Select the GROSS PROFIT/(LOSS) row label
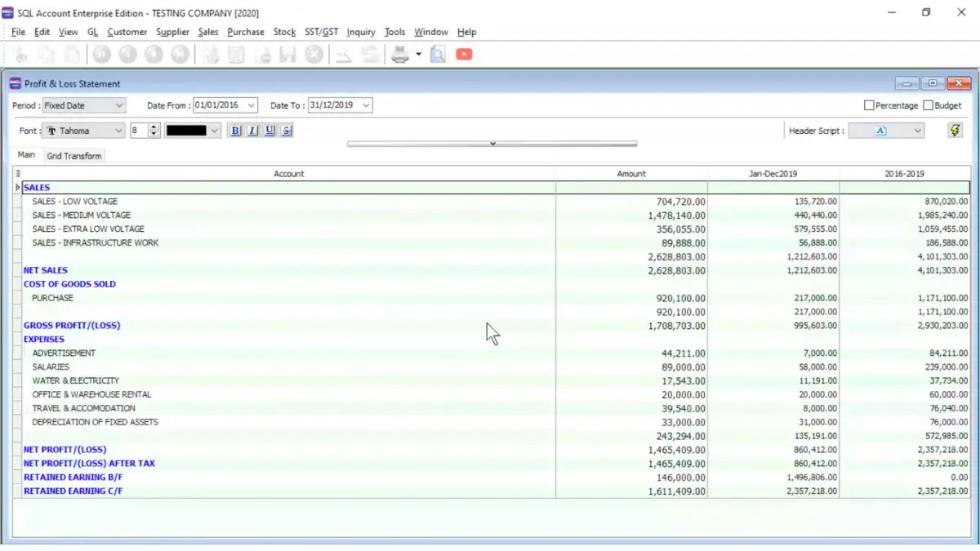 coord(72,326)
